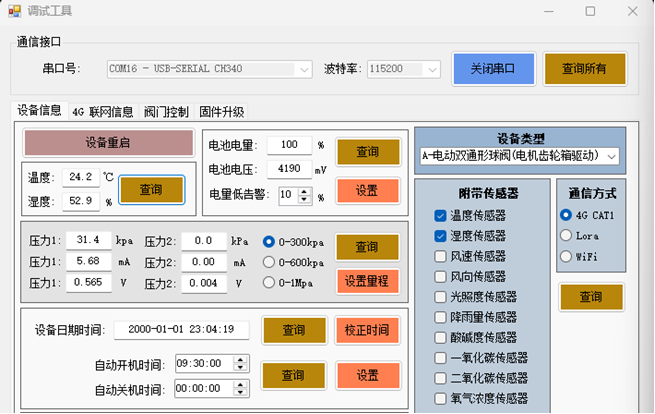The height and width of the screenshot is (414, 655).
Task: Click 设置 for battery low alarm
Action: [368, 191]
